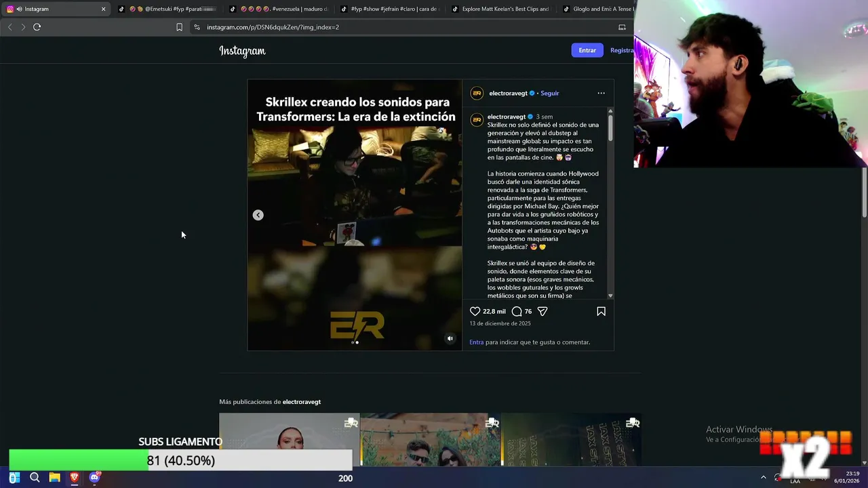
Task: Click the electroravegt avatar in post header
Action: click(x=477, y=93)
